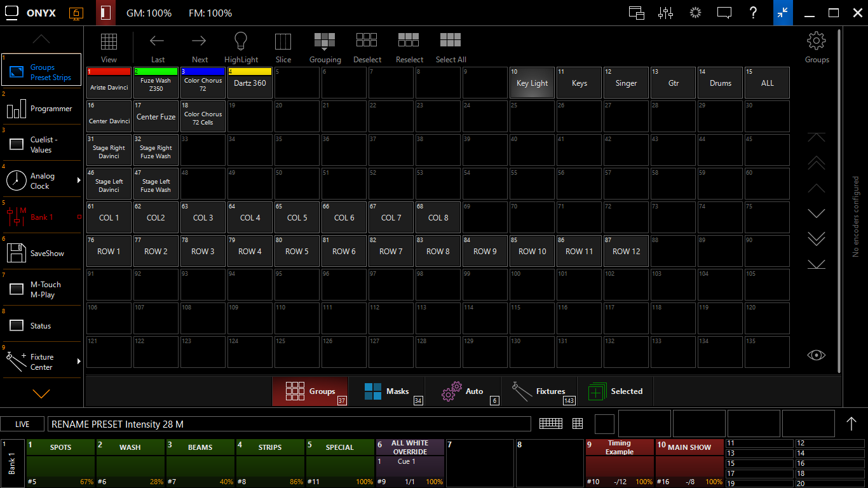This screenshot has height=488, width=868.
Task: Page down double chevron in grid
Action: (x=817, y=239)
